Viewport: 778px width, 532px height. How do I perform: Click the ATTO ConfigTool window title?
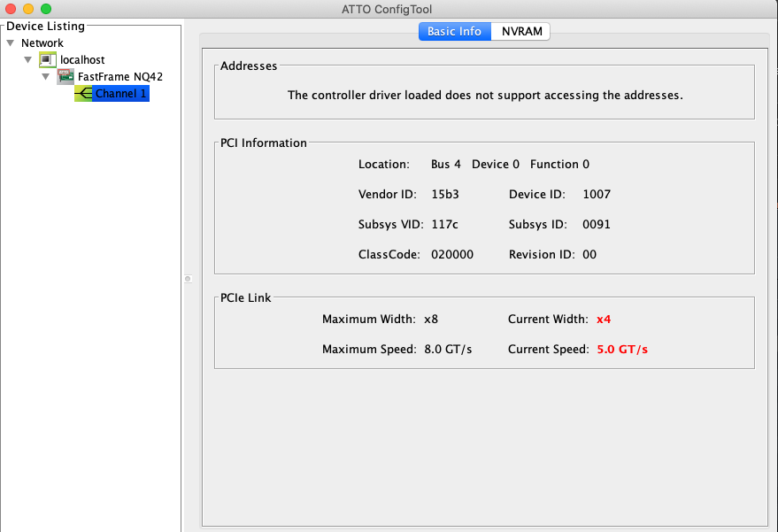coord(387,9)
